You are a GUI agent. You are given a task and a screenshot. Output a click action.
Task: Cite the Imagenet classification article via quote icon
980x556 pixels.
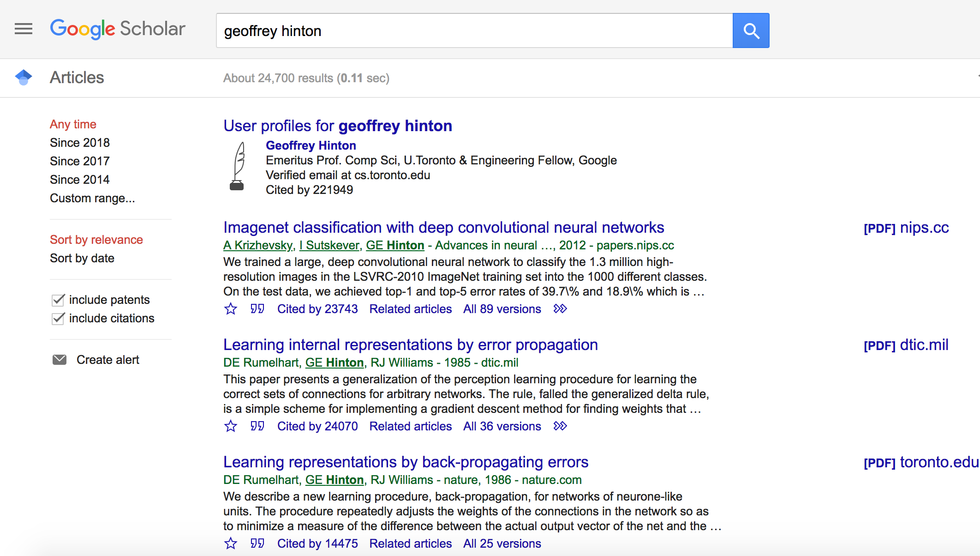pos(257,309)
